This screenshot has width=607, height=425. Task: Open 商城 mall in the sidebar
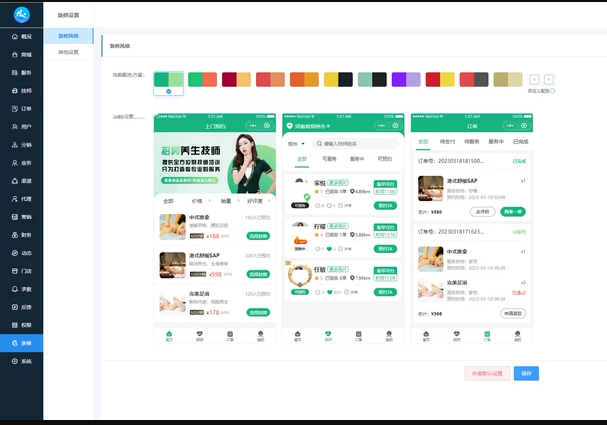[22, 55]
